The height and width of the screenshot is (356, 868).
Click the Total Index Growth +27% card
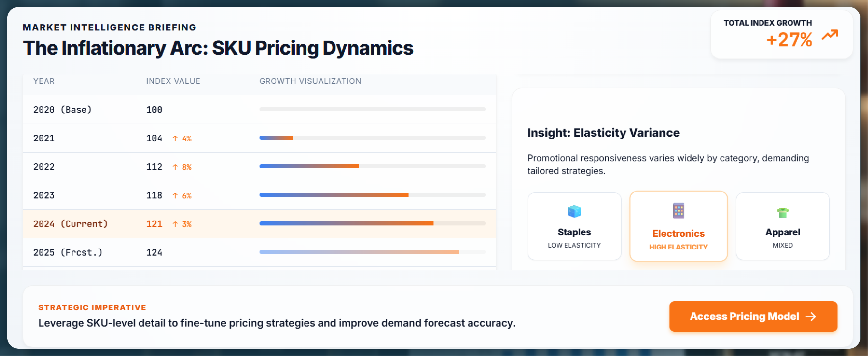(x=781, y=35)
